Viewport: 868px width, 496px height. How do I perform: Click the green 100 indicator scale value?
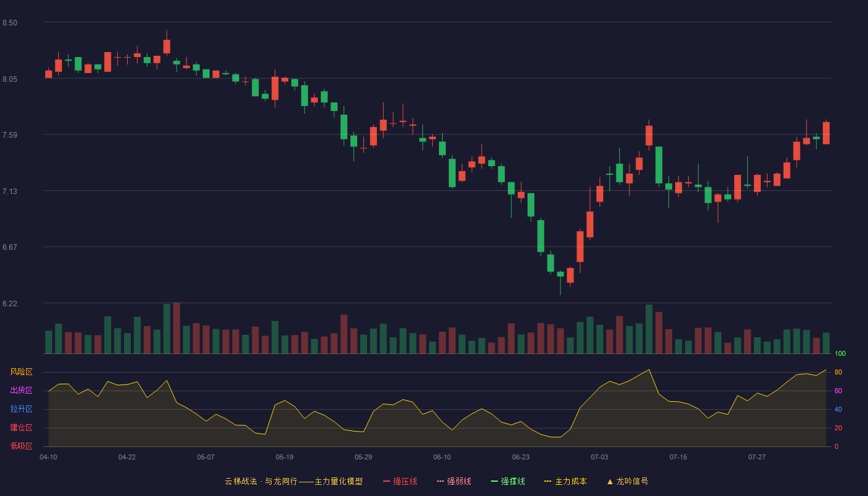840,354
